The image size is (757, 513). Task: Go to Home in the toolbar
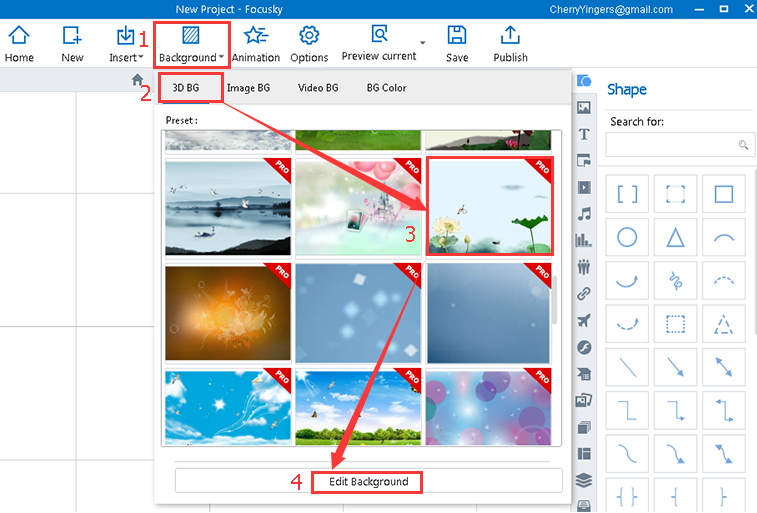[x=19, y=44]
